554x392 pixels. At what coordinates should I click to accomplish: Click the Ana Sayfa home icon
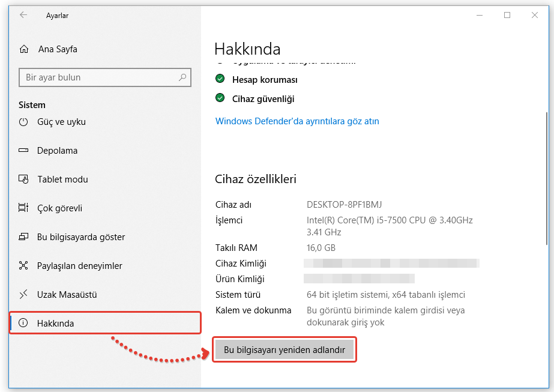tap(24, 49)
